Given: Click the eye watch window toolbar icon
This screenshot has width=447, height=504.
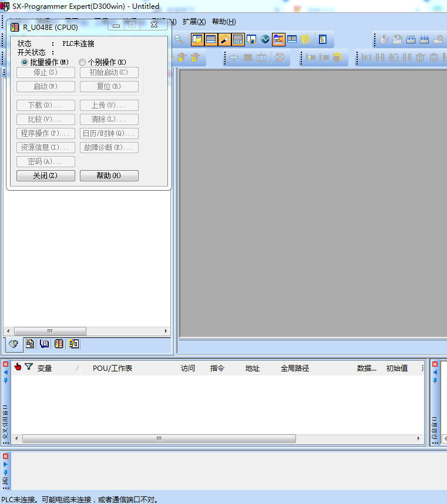Looking at the screenshot, I should click(251, 39).
